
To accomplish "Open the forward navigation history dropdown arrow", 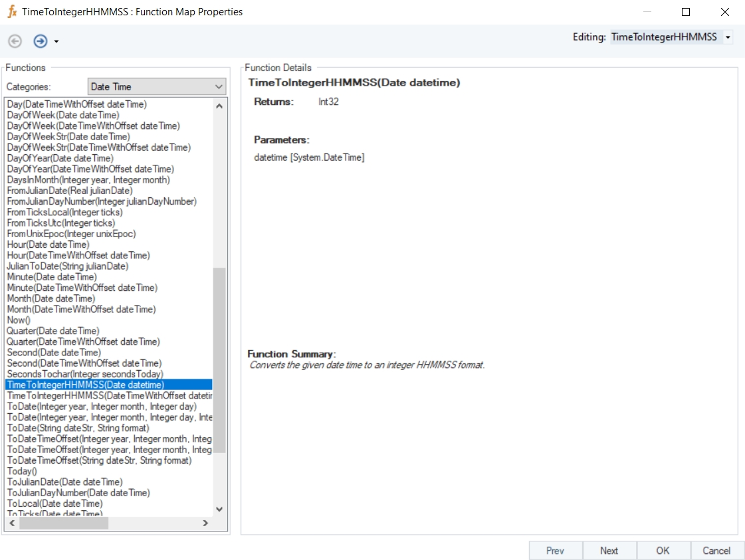I will 56,42.
